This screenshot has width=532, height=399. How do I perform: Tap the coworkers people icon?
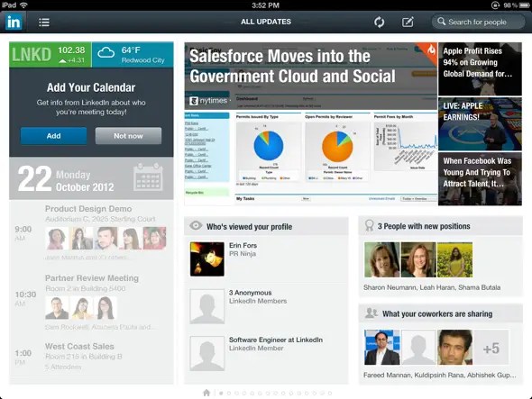coord(371,313)
